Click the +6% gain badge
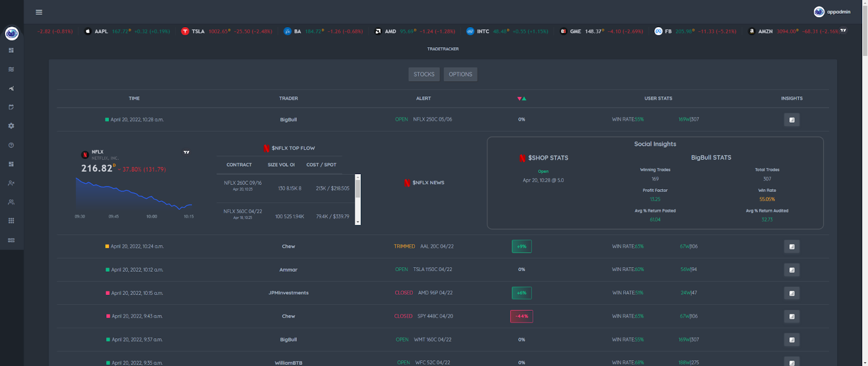868x366 pixels. (x=521, y=293)
